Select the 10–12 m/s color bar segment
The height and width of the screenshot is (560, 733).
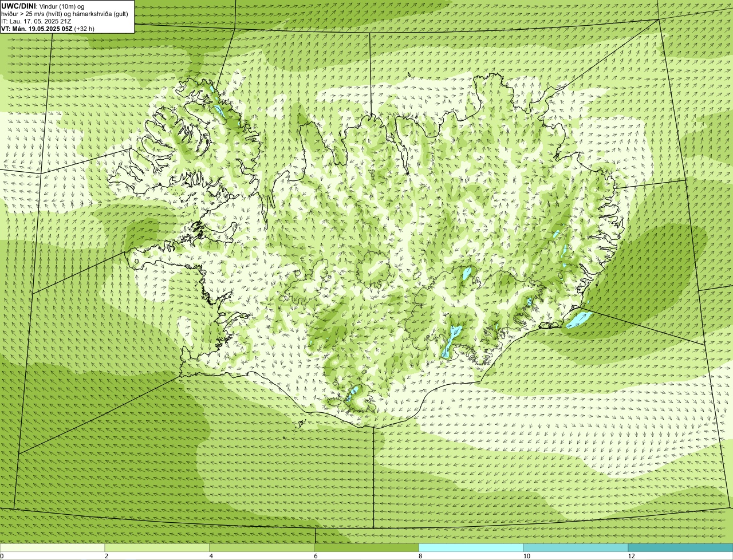click(576, 548)
